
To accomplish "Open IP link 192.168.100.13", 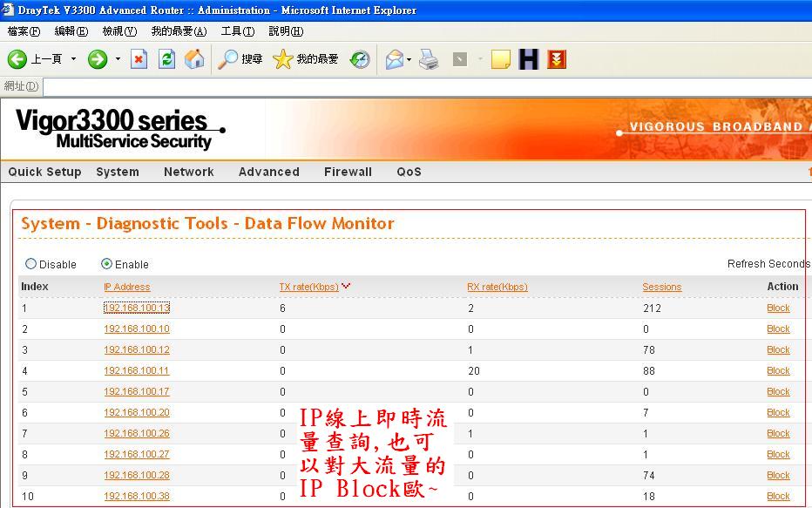I will coord(137,308).
